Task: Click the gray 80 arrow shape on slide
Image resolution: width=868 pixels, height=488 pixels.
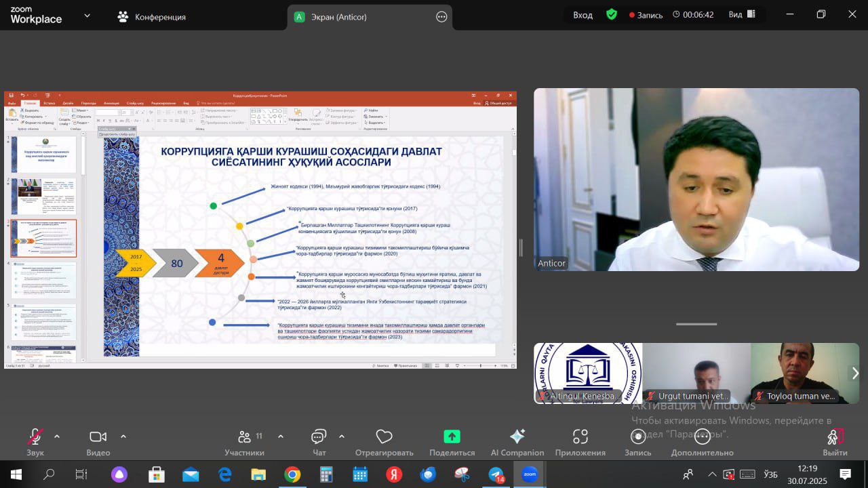Action: click(x=176, y=263)
